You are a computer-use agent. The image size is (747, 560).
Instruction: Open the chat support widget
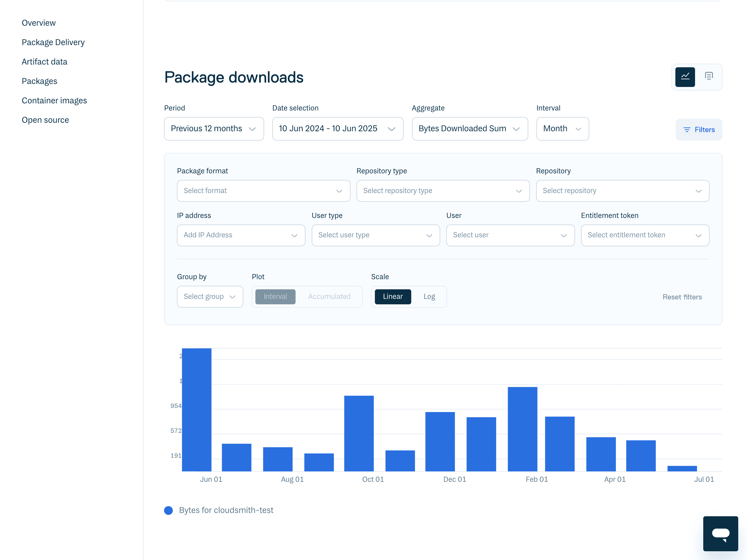tap(721, 534)
